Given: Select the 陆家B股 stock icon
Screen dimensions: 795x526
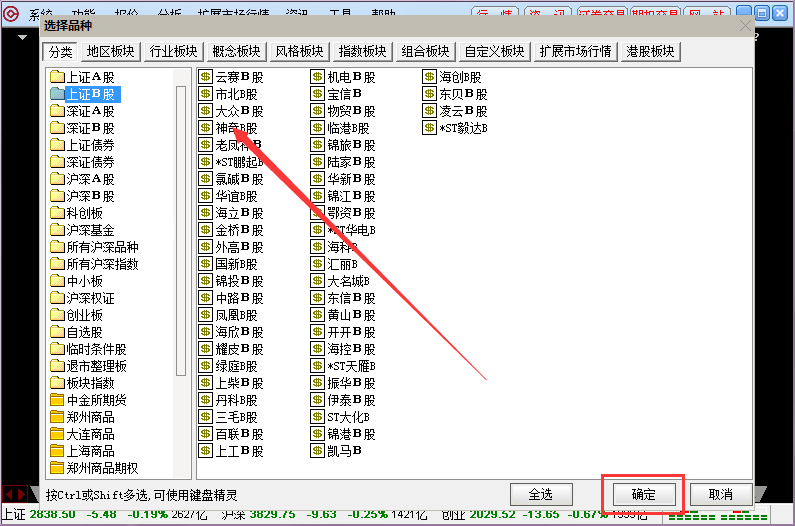Looking at the screenshot, I should [x=317, y=162].
